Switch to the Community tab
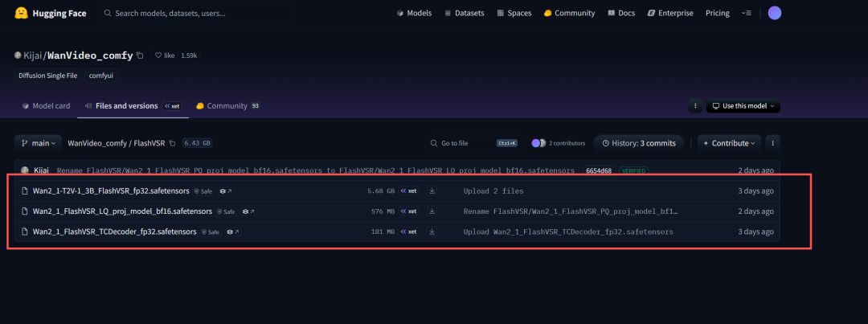 pyautogui.click(x=227, y=106)
